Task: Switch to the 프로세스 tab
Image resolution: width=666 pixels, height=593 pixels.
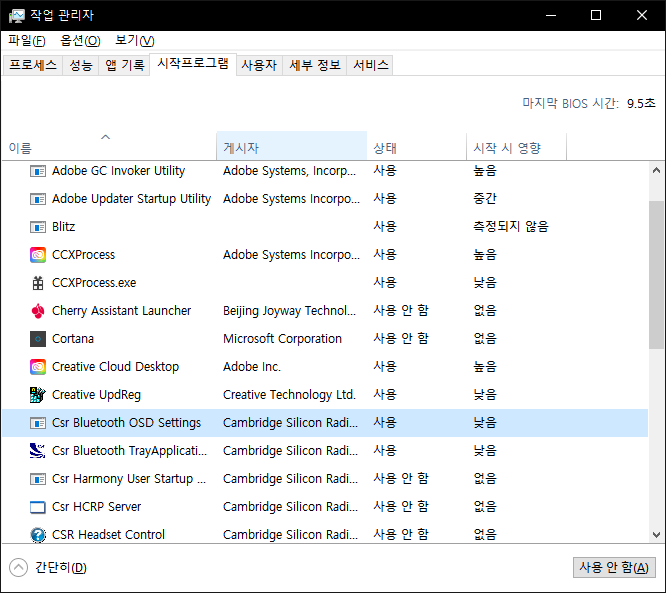Action: 33,65
